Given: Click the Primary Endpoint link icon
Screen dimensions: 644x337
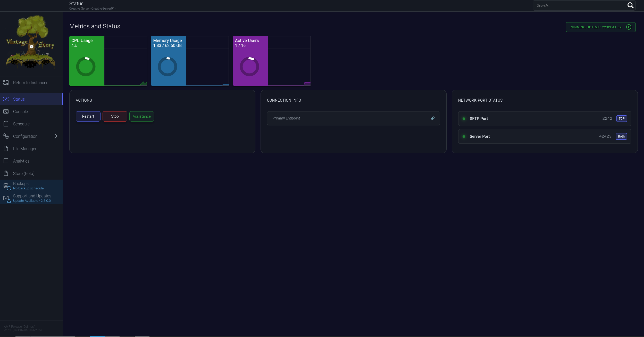Looking at the screenshot, I should pyautogui.click(x=433, y=118).
